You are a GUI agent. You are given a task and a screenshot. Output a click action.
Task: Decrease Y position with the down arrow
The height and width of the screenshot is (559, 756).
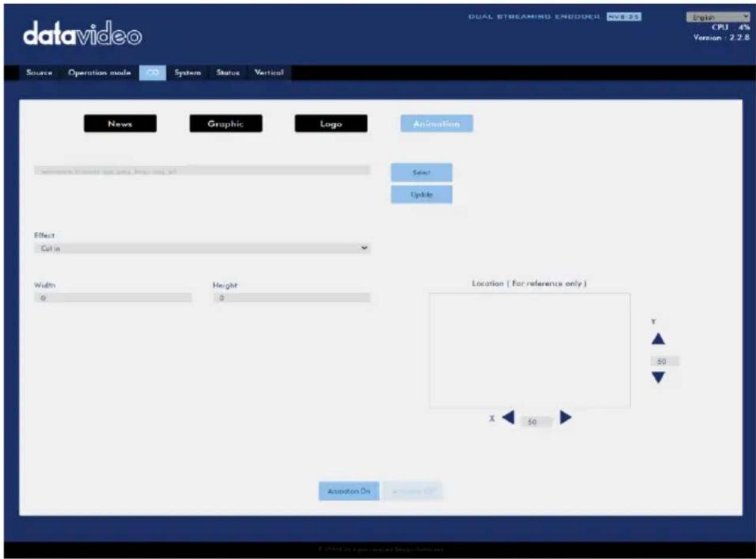tap(658, 377)
